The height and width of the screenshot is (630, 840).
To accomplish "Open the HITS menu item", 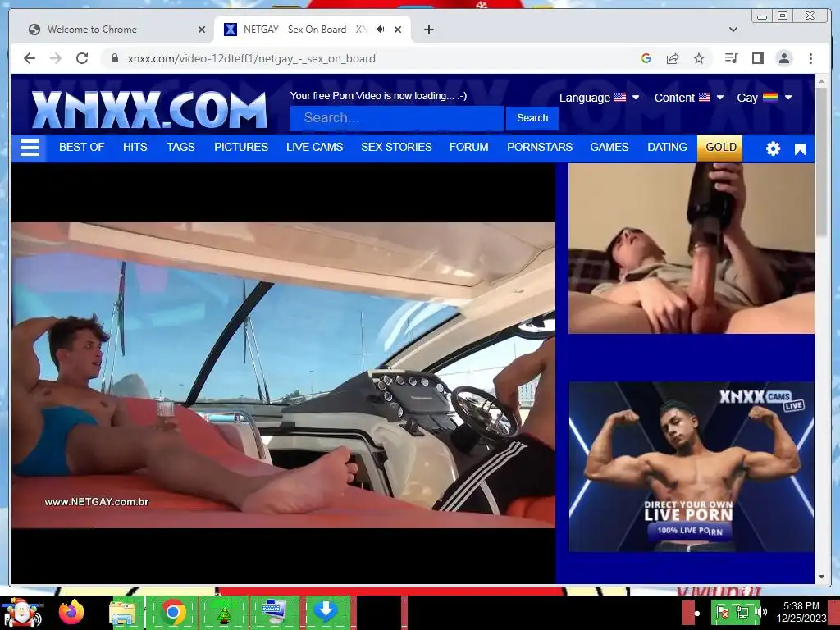I will 135,147.
